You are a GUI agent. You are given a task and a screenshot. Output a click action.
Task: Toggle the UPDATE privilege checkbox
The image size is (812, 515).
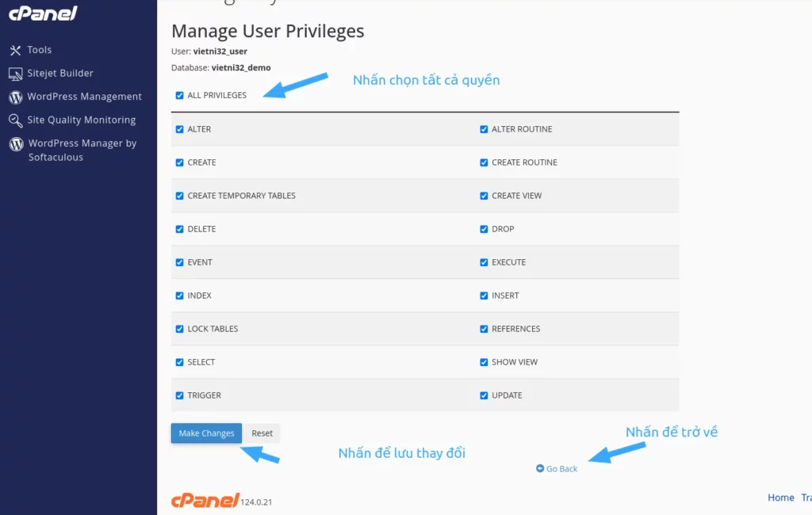484,395
